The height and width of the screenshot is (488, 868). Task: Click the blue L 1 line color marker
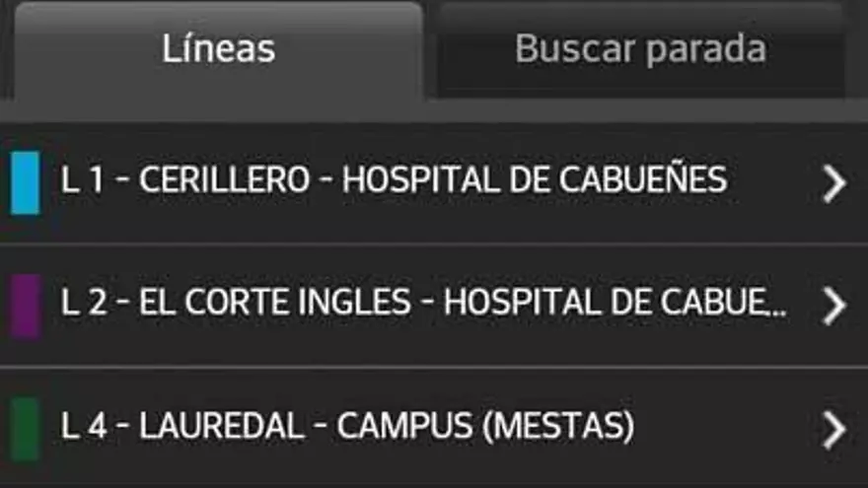point(25,182)
